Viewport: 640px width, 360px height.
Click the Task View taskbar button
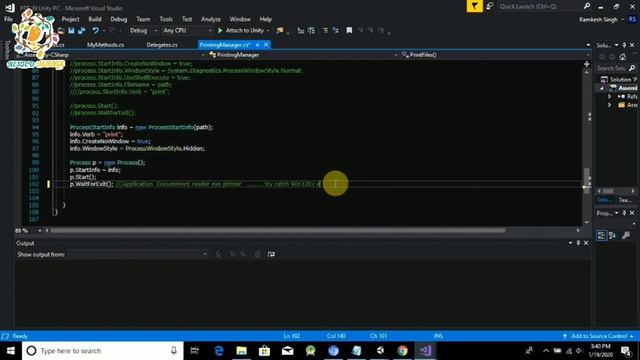point(195,351)
